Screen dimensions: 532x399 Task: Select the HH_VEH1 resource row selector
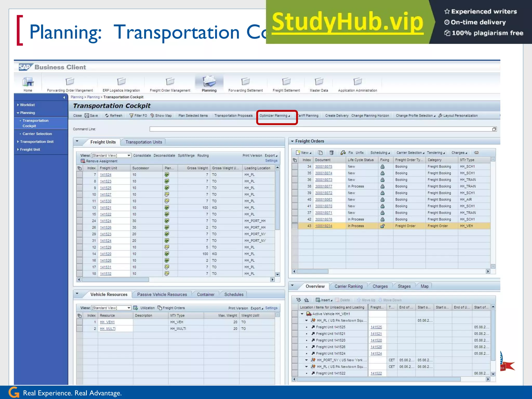pos(79,322)
